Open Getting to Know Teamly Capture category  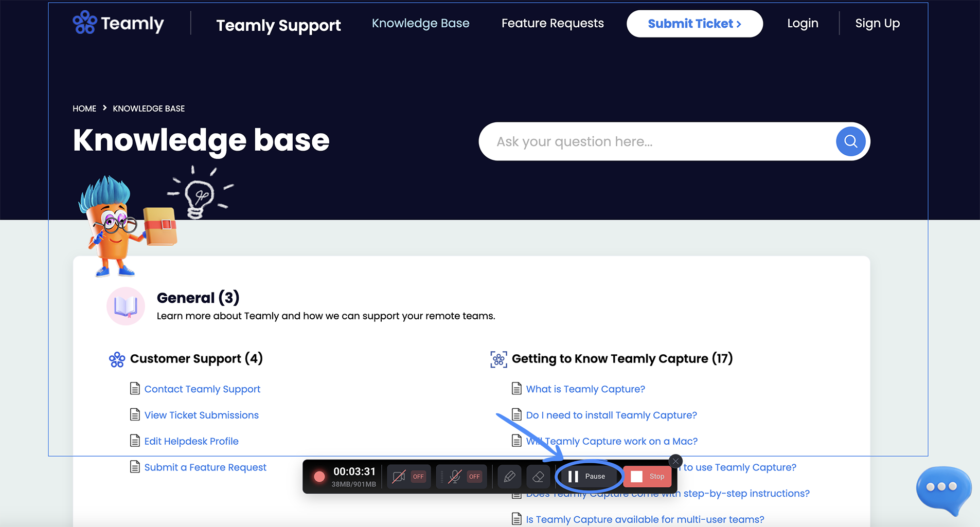click(622, 358)
